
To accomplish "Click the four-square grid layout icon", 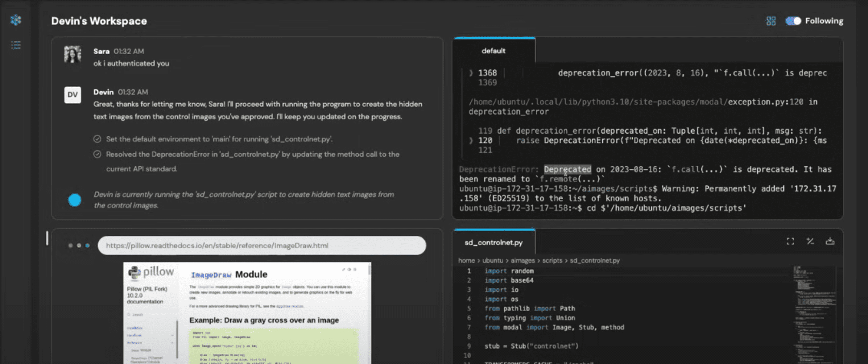I will [771, 21].
